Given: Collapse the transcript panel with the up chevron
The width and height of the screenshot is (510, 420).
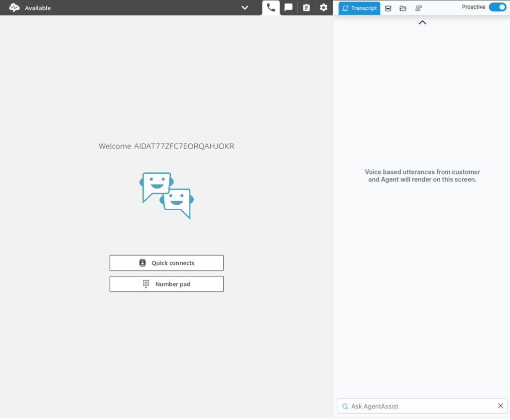Looking at the screenshot, I should [422, 22].
